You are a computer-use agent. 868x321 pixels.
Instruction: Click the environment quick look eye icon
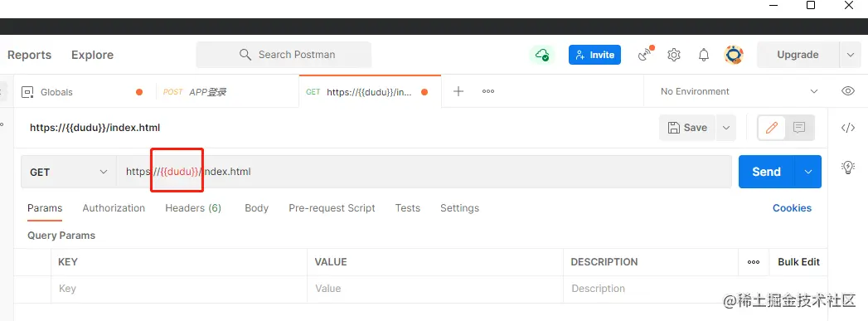click(847, 91)
